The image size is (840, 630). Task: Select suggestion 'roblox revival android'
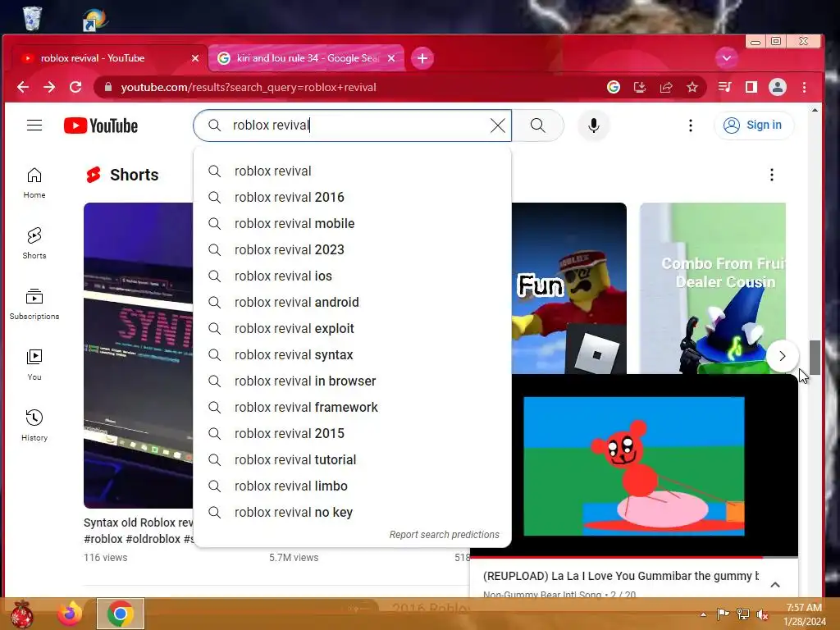point(353,302)
